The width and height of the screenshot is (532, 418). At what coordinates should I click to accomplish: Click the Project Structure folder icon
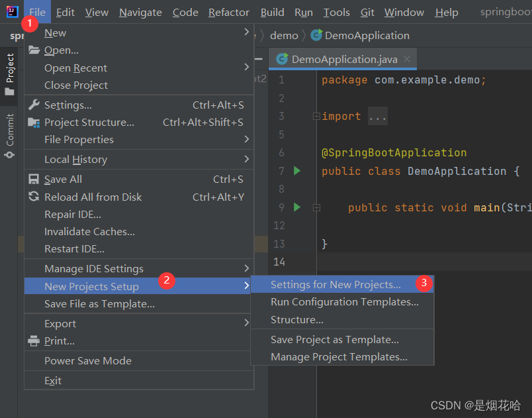pyautogui.click(x=34, y=123)
